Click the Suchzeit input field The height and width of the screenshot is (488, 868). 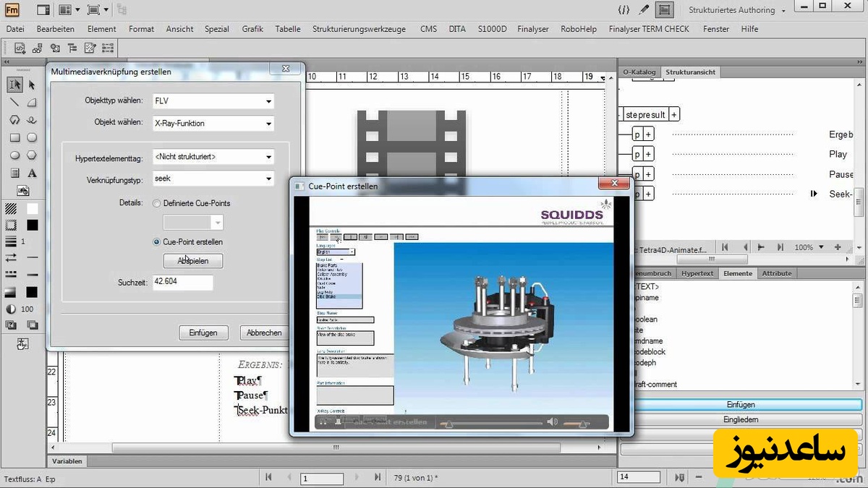[182, 282]
